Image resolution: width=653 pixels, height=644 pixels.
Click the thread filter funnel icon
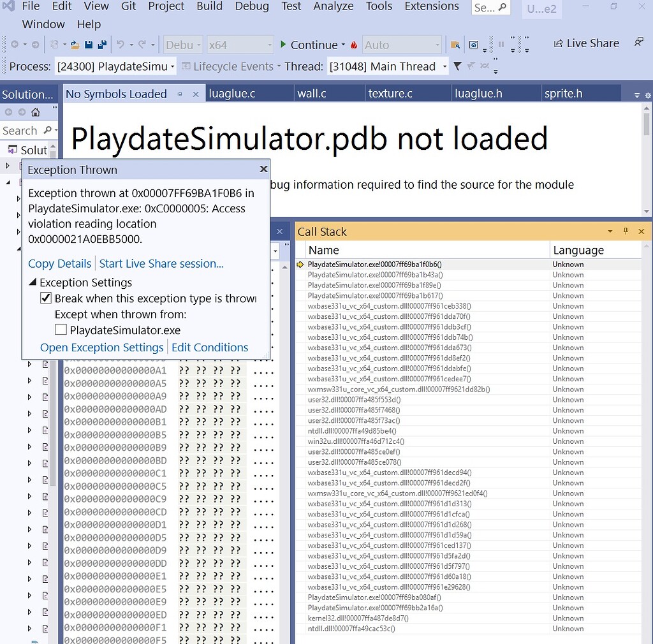click(x=457, y=66)
